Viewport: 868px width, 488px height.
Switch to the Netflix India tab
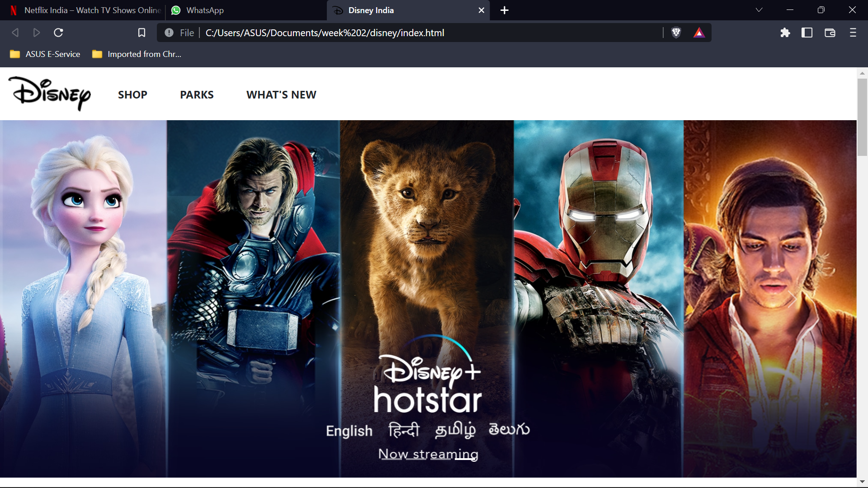pos(86,10)
